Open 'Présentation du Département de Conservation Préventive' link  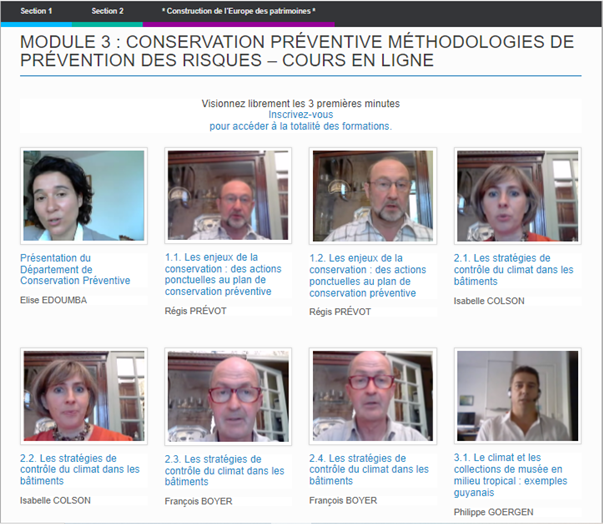75,269
